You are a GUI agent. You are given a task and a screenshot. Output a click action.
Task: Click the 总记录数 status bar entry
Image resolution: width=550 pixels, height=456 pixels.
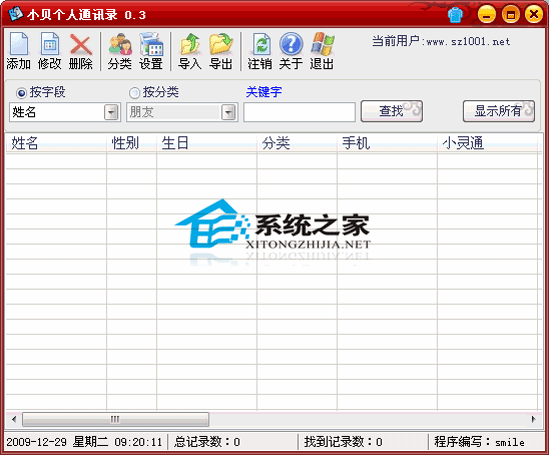tap(207, 442)
